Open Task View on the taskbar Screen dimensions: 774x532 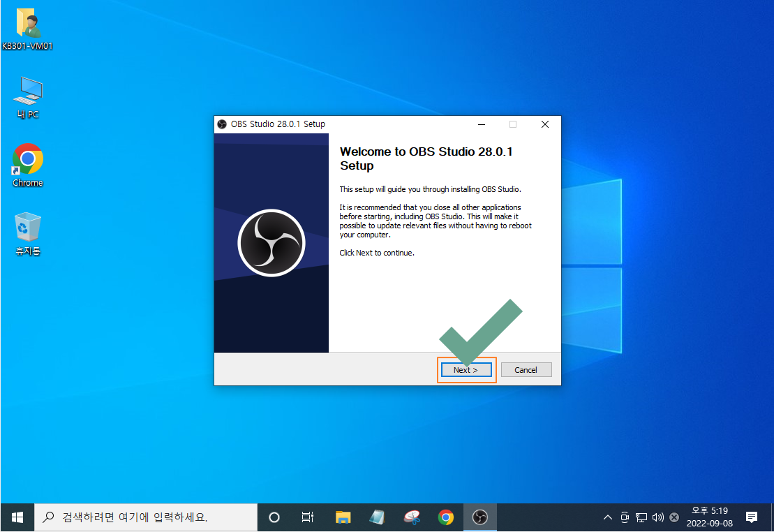point(308,517)
